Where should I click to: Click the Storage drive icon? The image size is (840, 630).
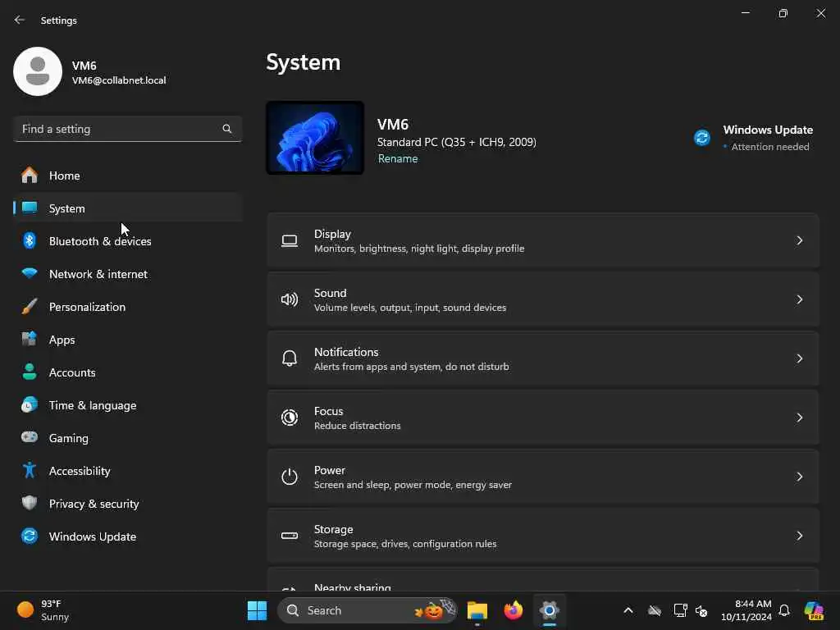click(290, 535)
